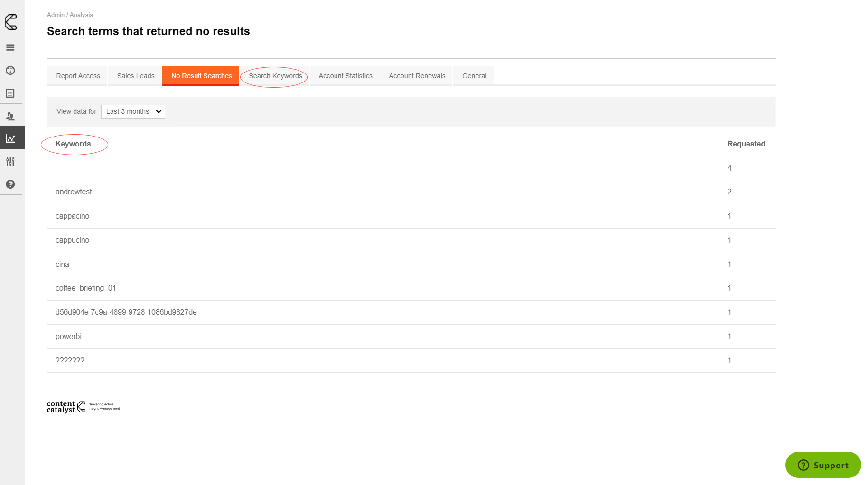The height and width of the screenshot is (485, 868).
Task: Click the Admin / Analysis breadcrumb
Action: coord(70,15)
